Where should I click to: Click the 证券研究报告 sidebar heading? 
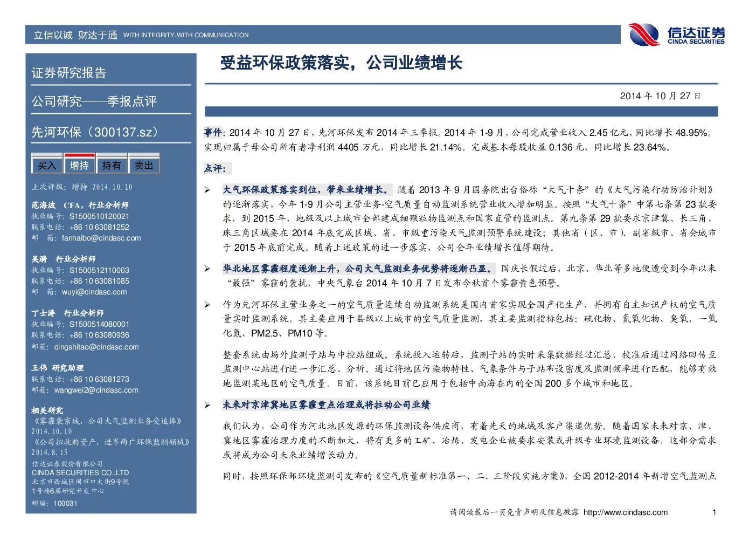(x=69, y=73)
